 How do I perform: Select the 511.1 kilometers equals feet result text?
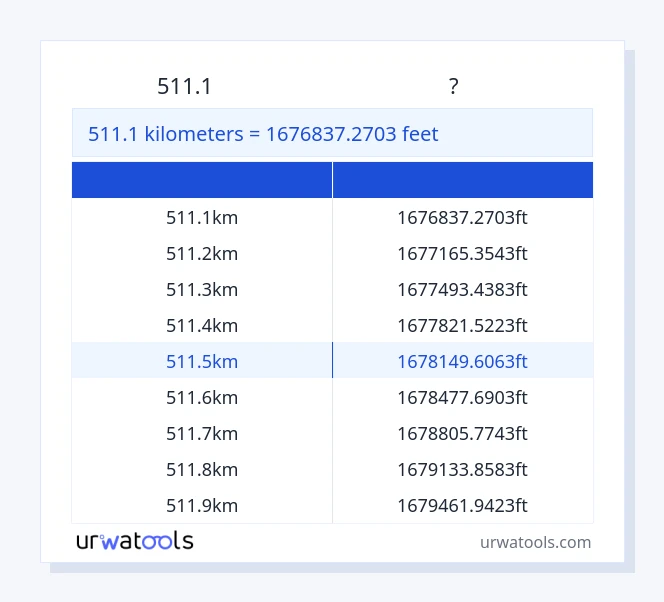click(264, 134)
